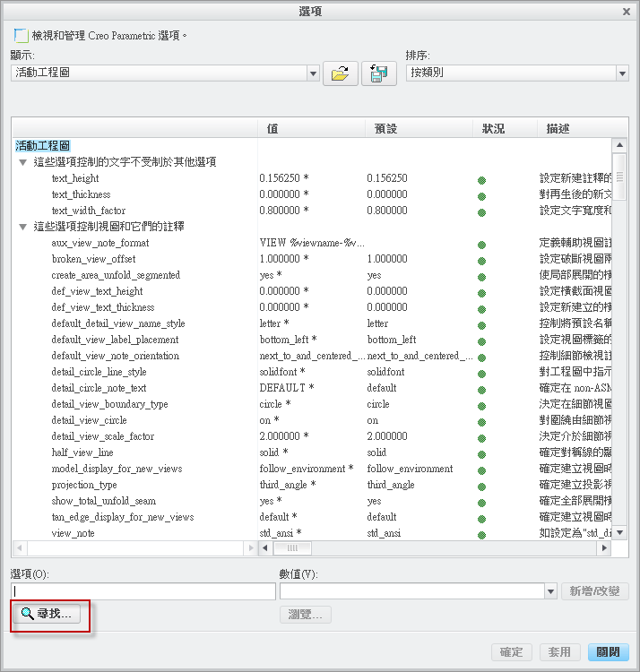This screenshot has width=640, height=672.
Task: Click the values pane scroll-right arrow
Action: 604,547
